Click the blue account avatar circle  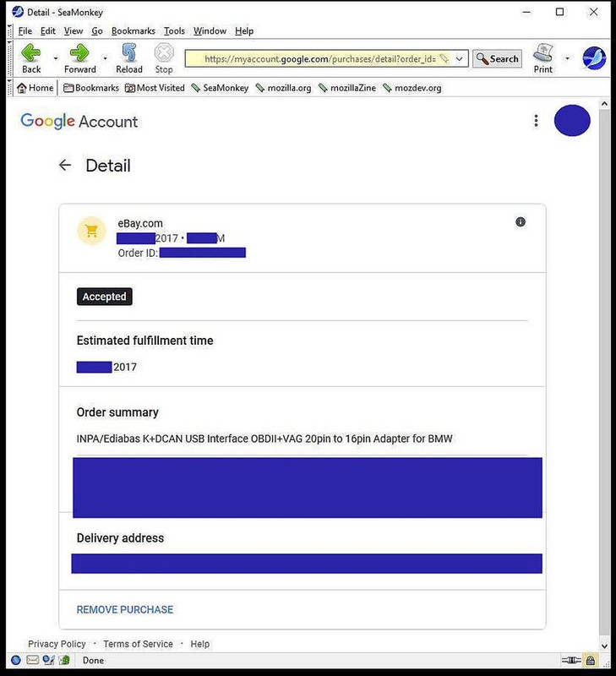click(x=572, y=120)
